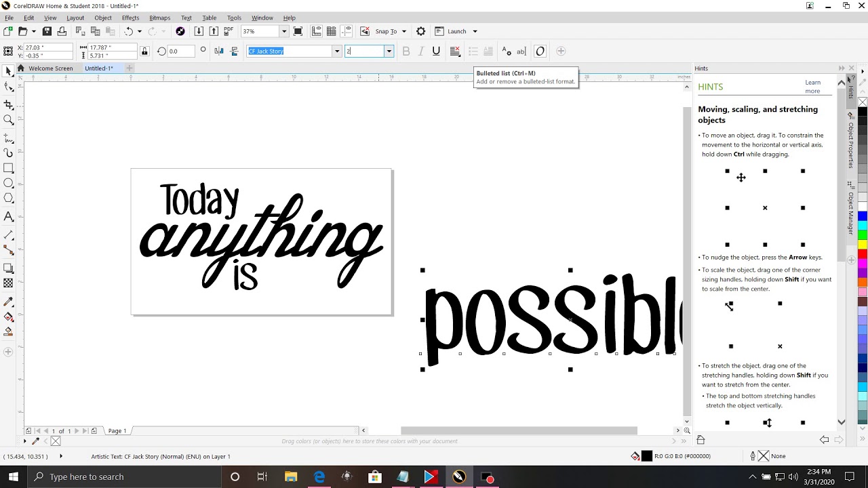Open the font name dropdown
868x488 pixels.
coord(336,51)
